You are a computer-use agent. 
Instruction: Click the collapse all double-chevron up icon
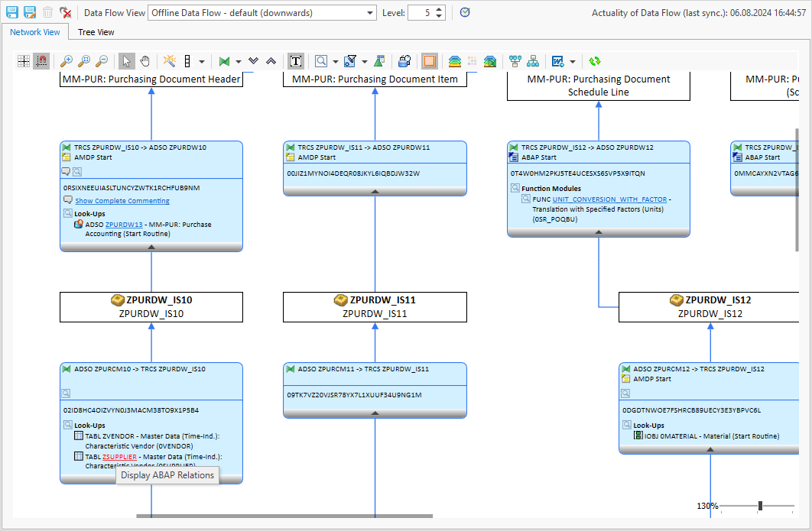pos(271,61)
